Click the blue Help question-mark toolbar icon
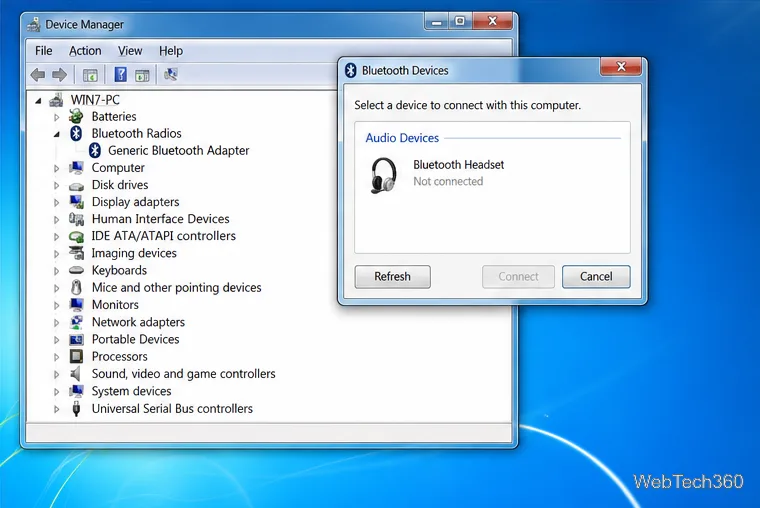Viewport: 760px width, 508px height. point(120,75)
